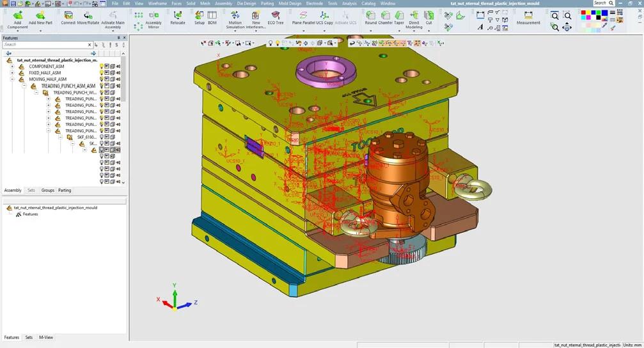Switch to the M-View tab
Viewport: 644px width, 348px height.
(x=46, y=337)
